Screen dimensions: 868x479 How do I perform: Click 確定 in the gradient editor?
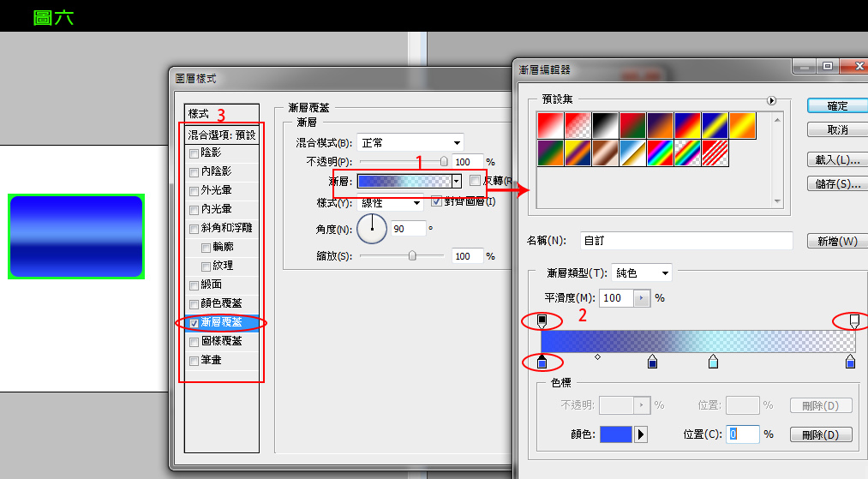point(837,105)
